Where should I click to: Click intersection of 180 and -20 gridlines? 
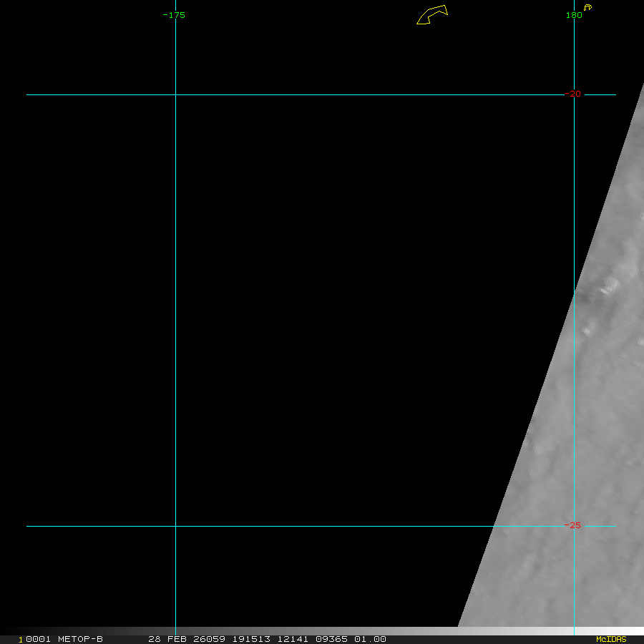574,94
